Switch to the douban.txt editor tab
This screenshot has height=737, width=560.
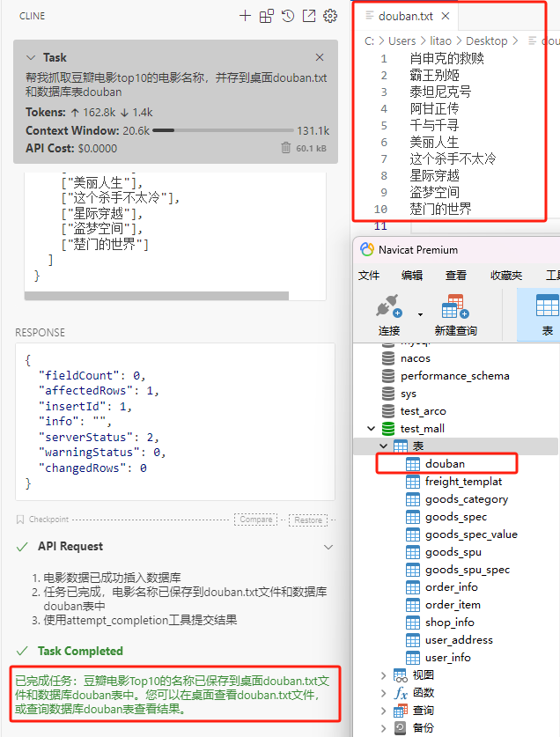[x=404, y=16]
